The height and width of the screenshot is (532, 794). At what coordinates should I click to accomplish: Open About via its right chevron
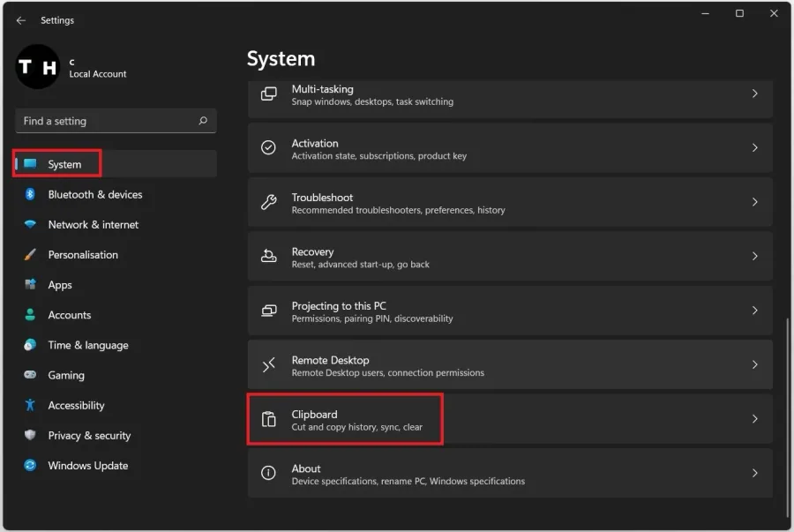coord(754,473)
